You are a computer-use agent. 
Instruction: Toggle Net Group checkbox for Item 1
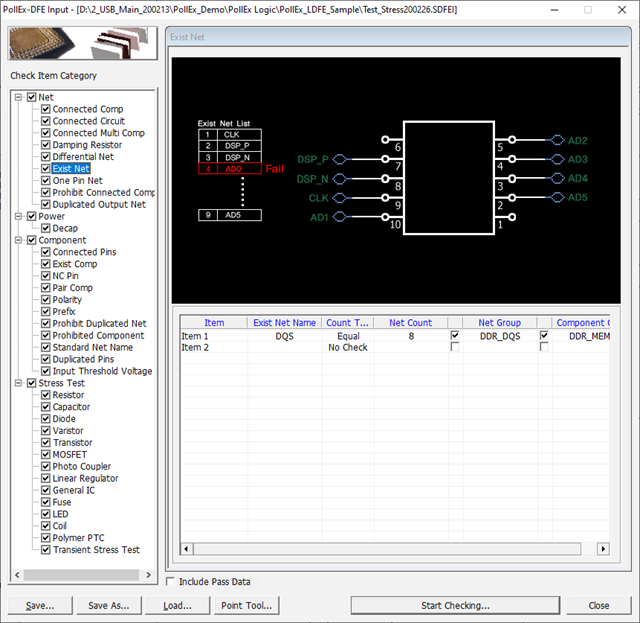point(456,336)
